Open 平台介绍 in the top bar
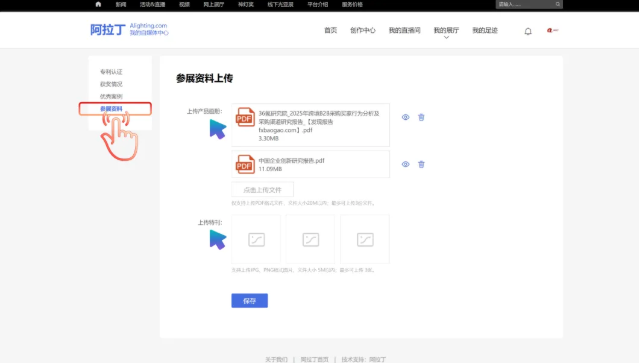 (x=317, y=4)
